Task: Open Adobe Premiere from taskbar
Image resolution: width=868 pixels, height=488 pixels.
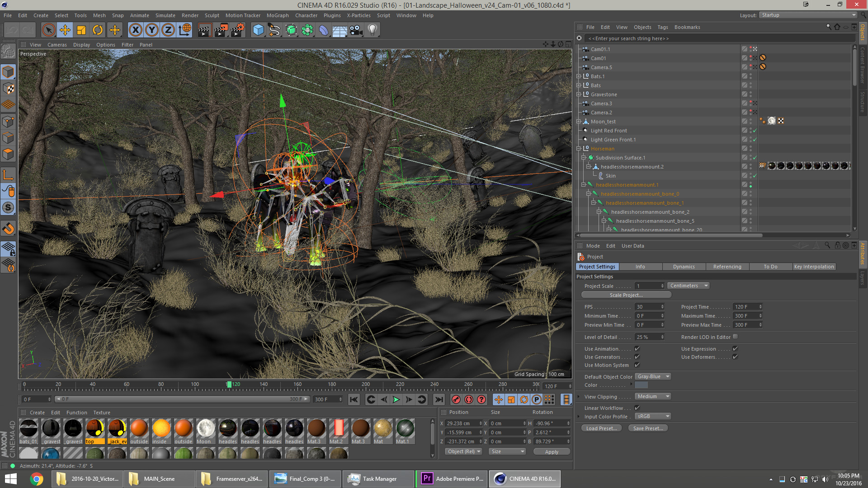Action: tap(452, 479)
